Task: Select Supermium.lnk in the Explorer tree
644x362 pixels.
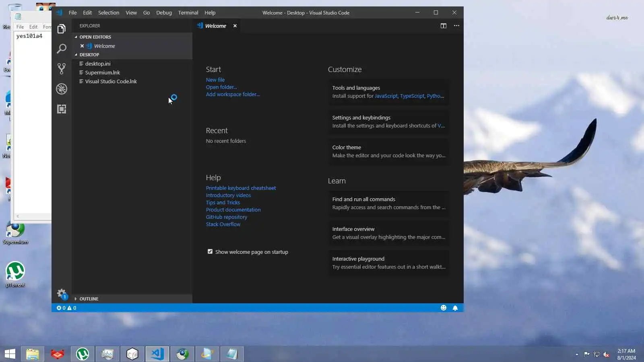Action: coord(132,72)
